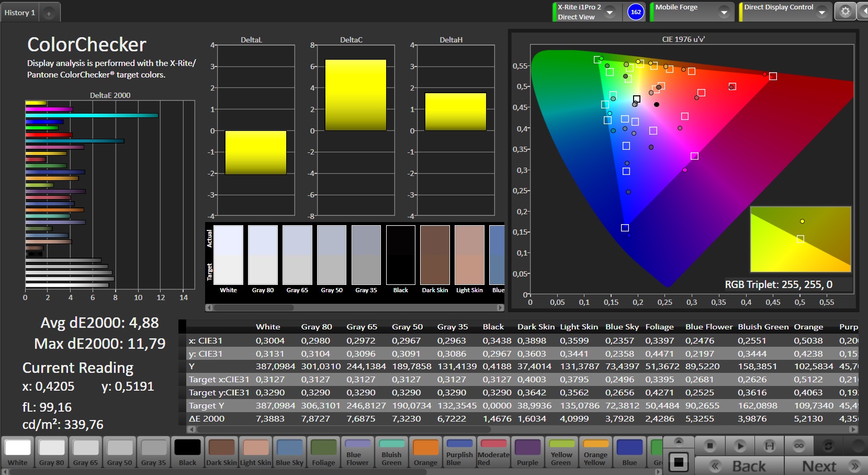This screenshot has height=475, width=868.
Task: Click the greyed-out refresh icon
Action: pos(828,446)
